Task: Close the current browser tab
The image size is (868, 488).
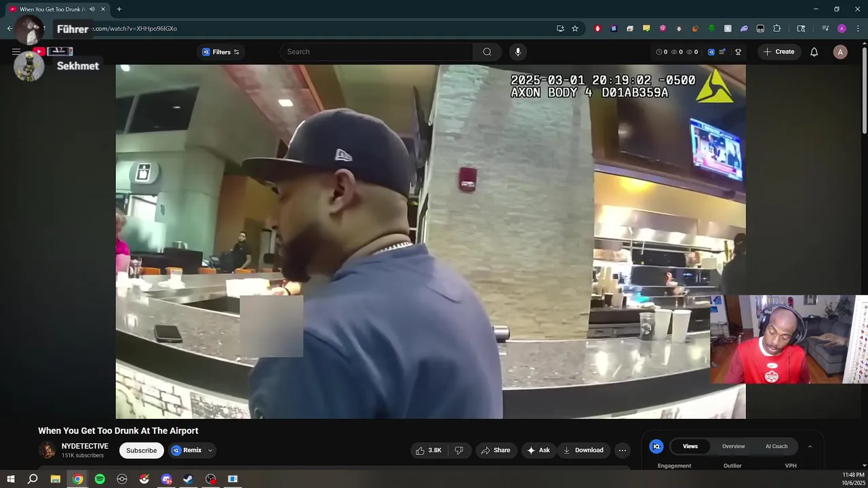Action: (x=103, y=9)
